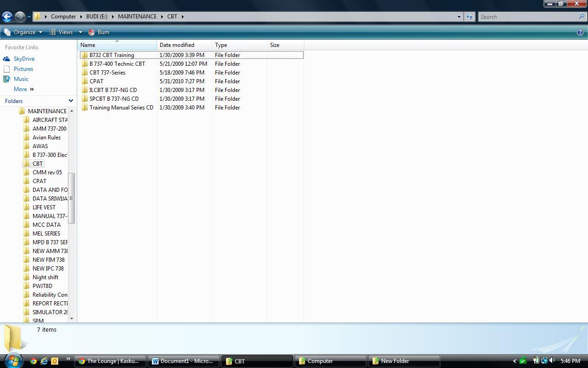The image size is (588, 368).
Task: Click the folder tree scroll-up arrow
Action: tap(72, 111)
